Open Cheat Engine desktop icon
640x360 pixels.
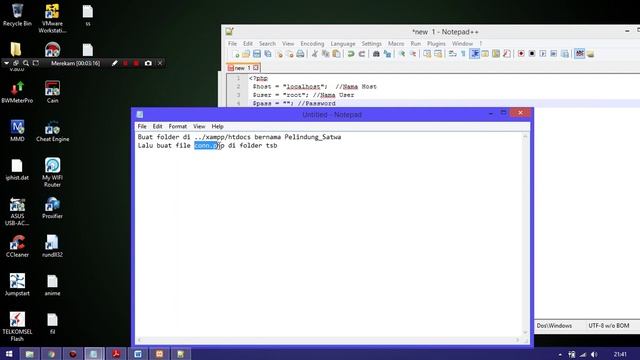52,131
